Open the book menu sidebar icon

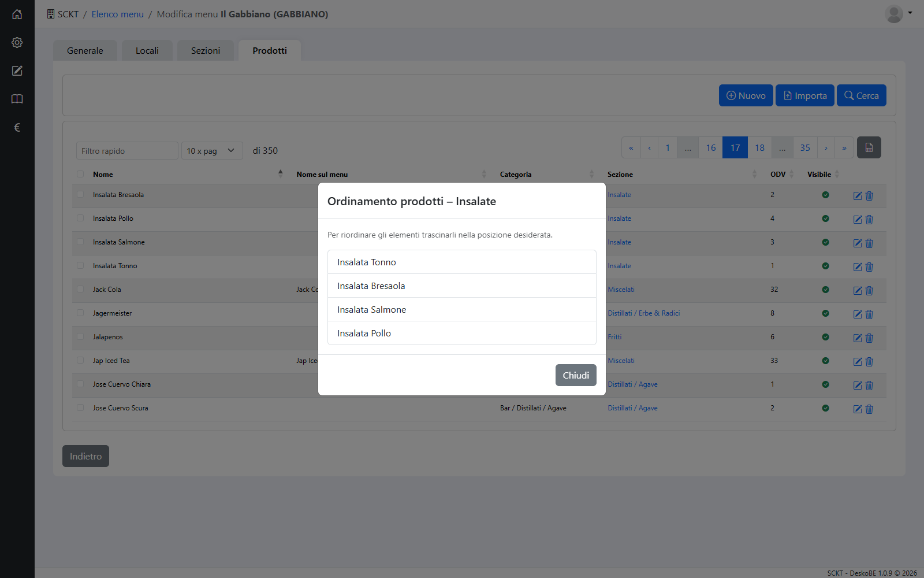coord(17,99)
